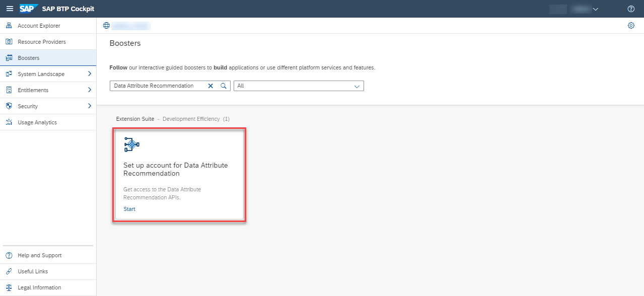Open the help question mark icon
Viewport: 644px width, 296px height.
click(631, 9)
